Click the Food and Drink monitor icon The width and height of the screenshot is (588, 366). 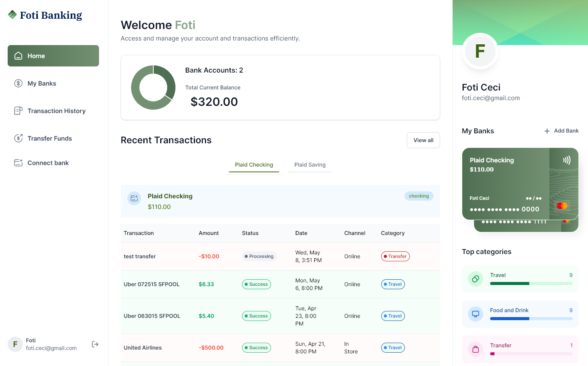pyautogui.click(x=475, y=314)
